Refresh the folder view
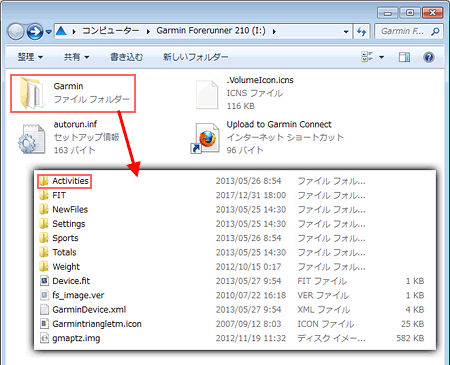This screenshot has height=365, width=450. click(362, 32)
